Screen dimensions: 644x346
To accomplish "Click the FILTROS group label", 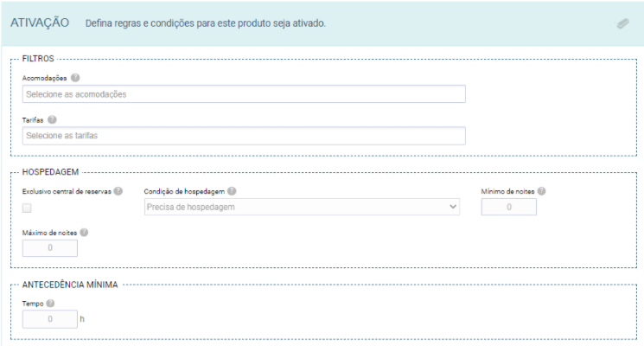I will 38,58.
